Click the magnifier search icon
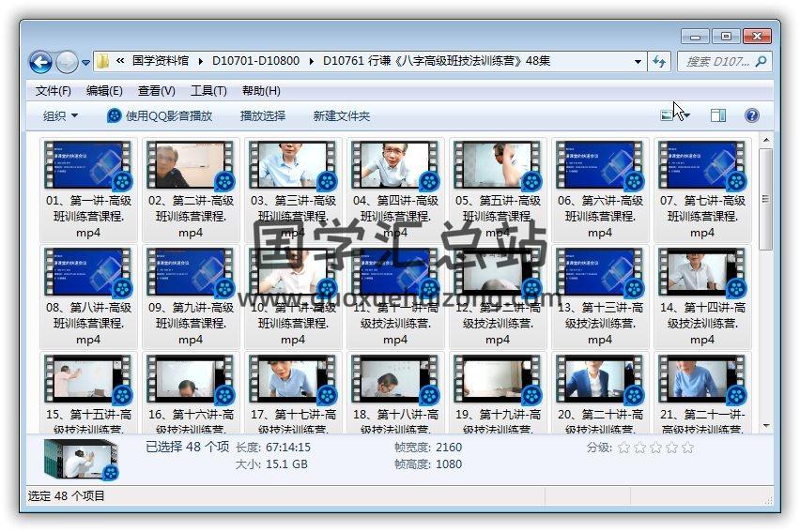This screenshot has height=532, width=800. click(x=761, y=62)
